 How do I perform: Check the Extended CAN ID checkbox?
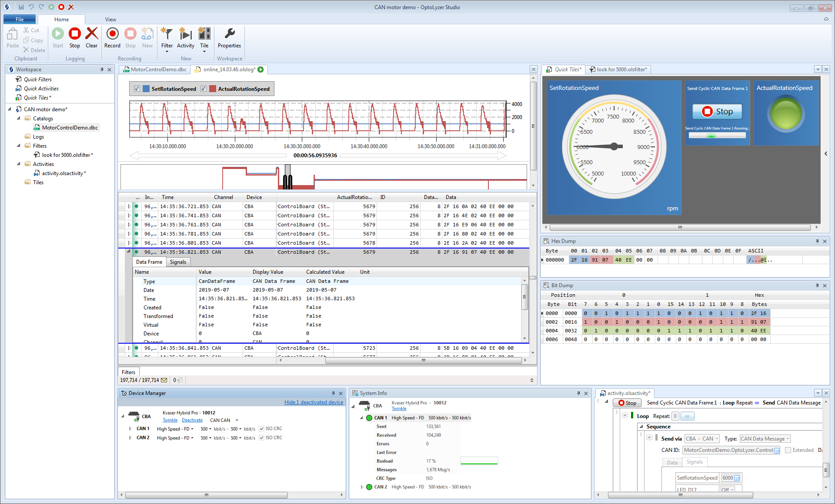tap(788, 450)
